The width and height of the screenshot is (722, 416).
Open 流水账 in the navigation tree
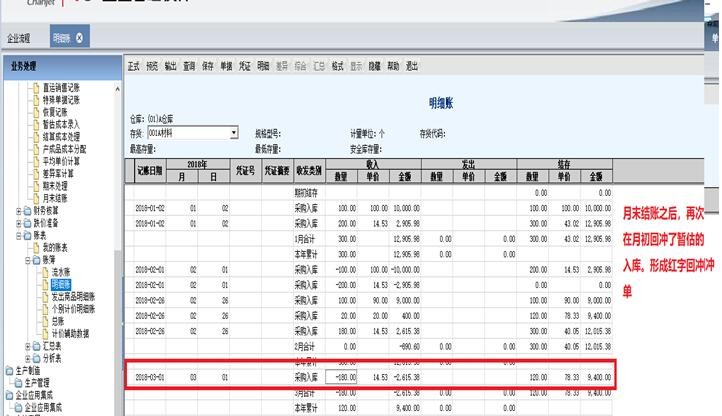pos(62,272)
